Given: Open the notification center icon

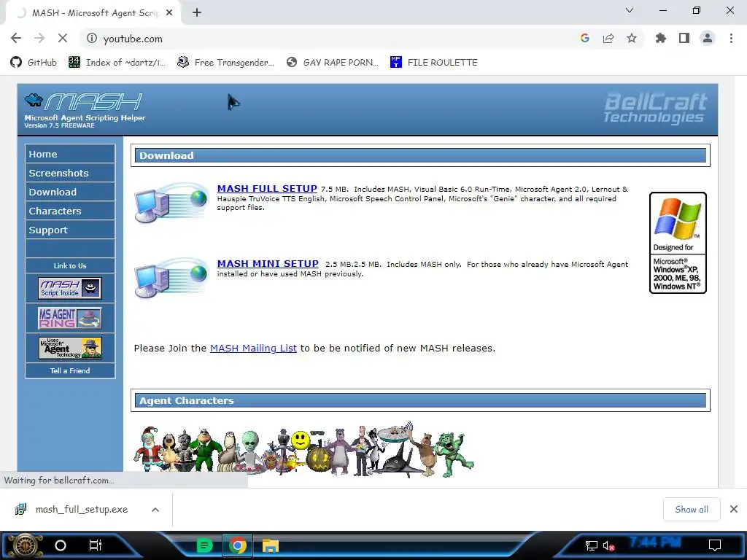Looking at the screenshot, I should [x=715, y=545].
